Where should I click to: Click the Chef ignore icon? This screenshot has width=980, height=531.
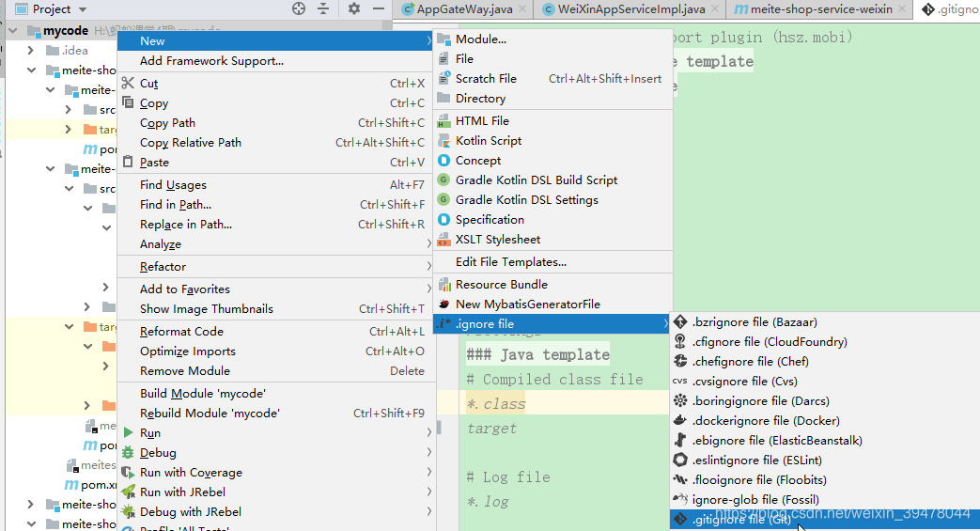point(680,362)
